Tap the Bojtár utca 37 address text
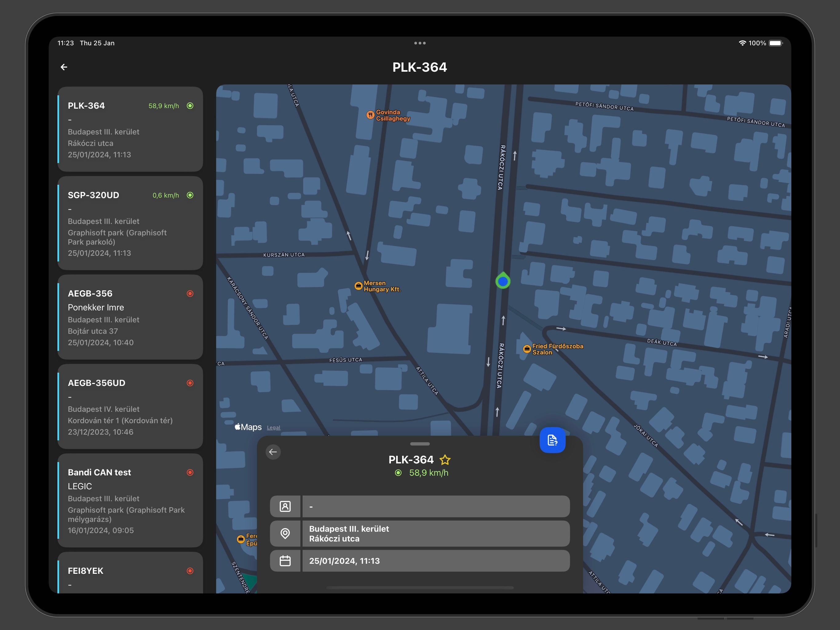The width and height of the screenshot is (840, 630). (93, 331)
